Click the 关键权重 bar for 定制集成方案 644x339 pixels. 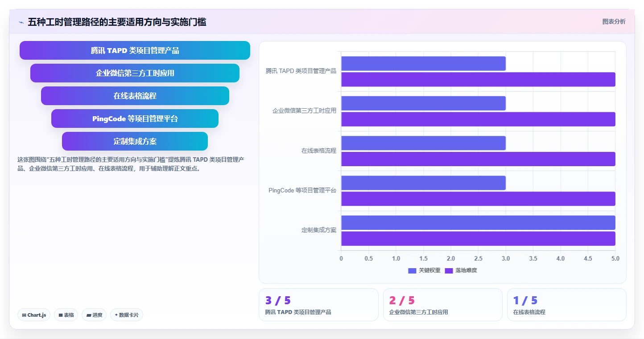[478, 223]
